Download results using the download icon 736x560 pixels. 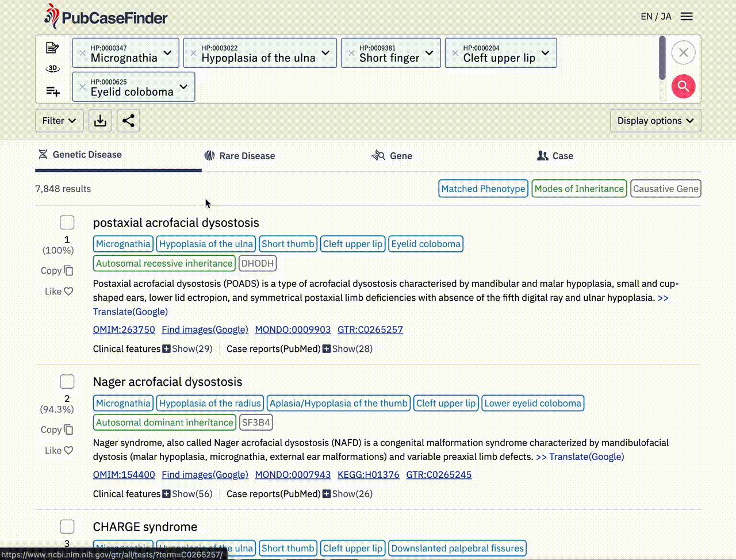coord(100,121)
